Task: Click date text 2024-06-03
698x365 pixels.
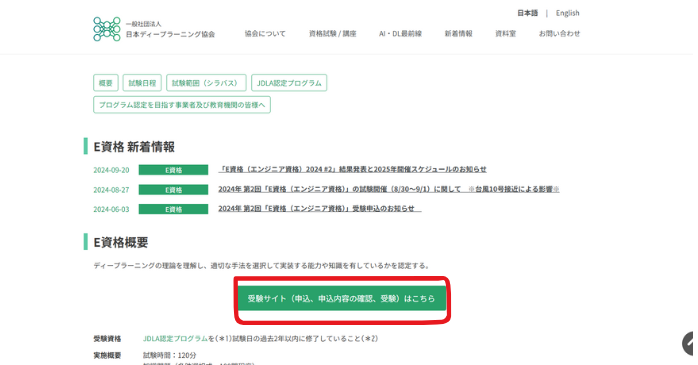Action: pyautogui.click(x=111, y=209)
